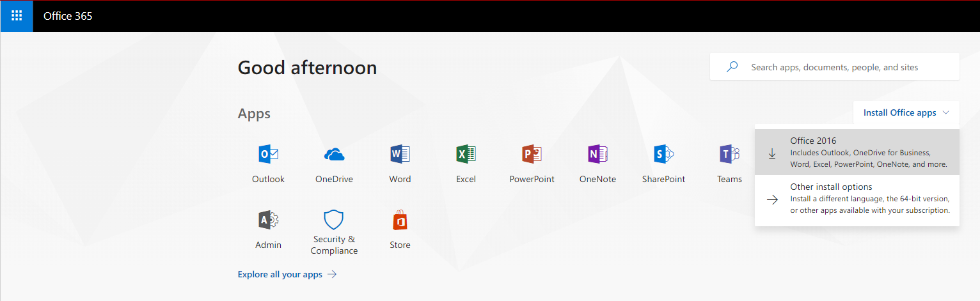Open the PowerPoint app icon

click(532, 155)
